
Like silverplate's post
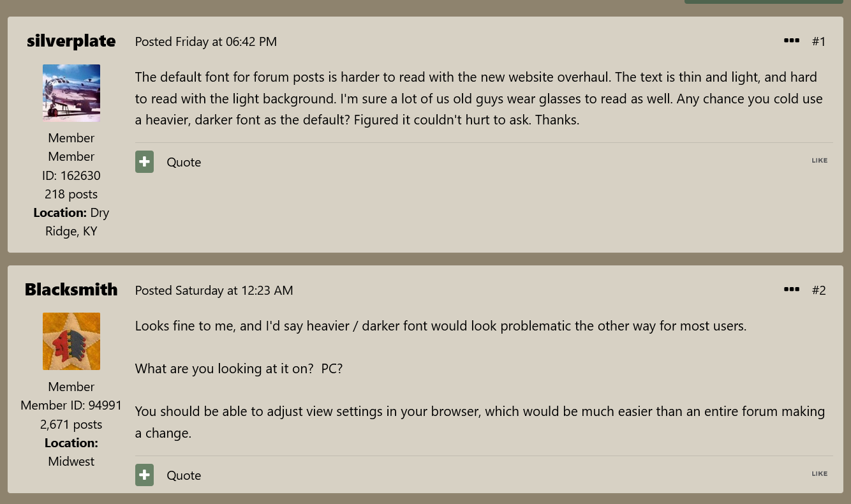(820, 161)
